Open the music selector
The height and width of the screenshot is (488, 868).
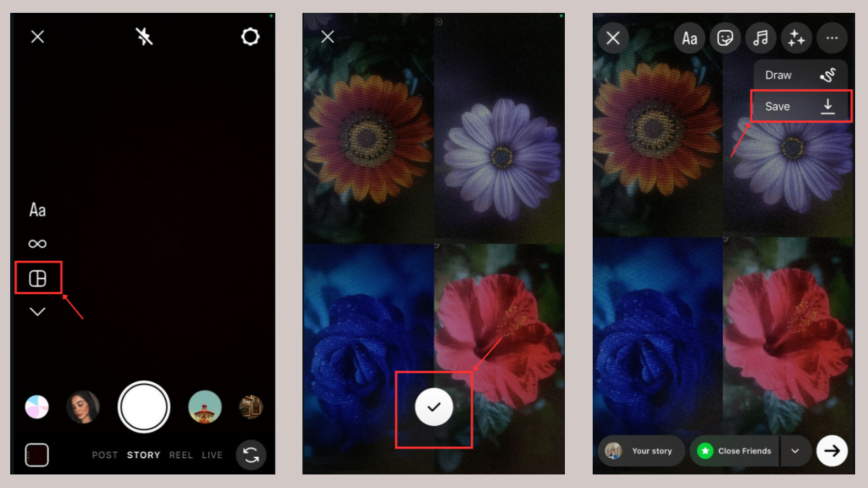(x=761, y=38)
